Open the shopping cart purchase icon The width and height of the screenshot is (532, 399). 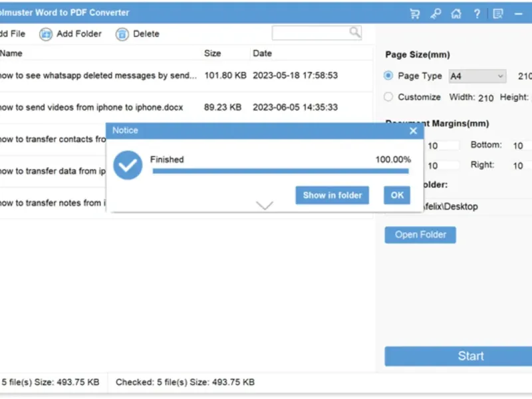tap(414, 13)
